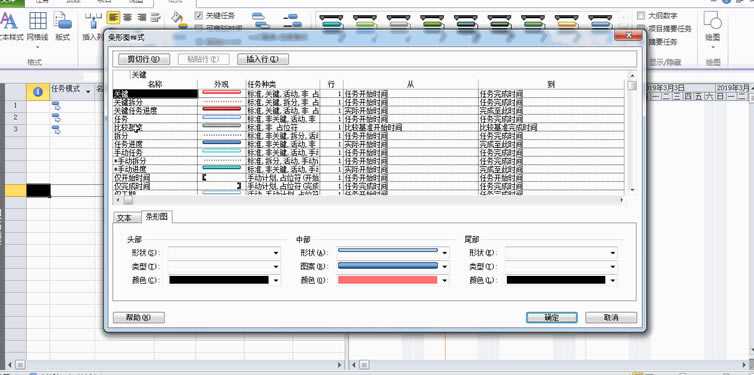Choose the light green Gantt chart style
The image size is (754, 375).
pyautogui.click(x=365, y=21)
